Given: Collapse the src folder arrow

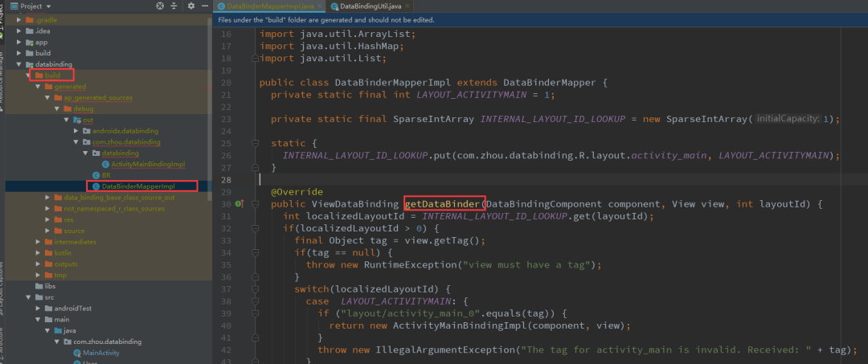Looking at the screenshot, I should click(x=29, y=297).
